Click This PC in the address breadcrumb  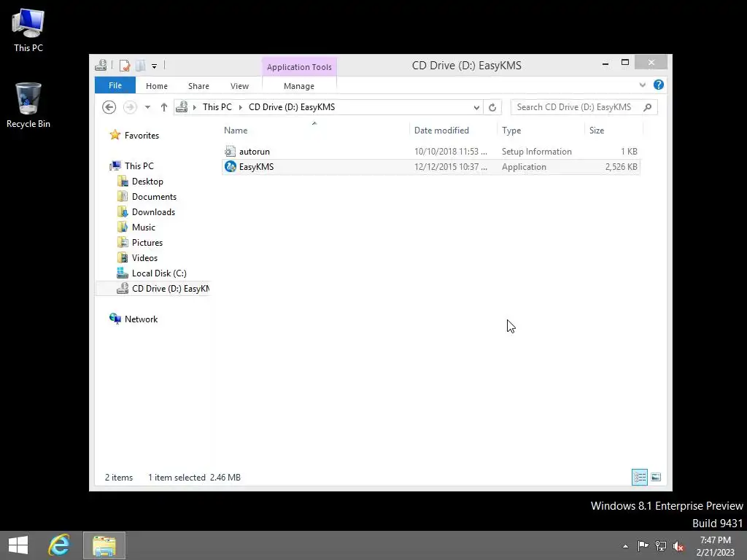click(217, 107)
